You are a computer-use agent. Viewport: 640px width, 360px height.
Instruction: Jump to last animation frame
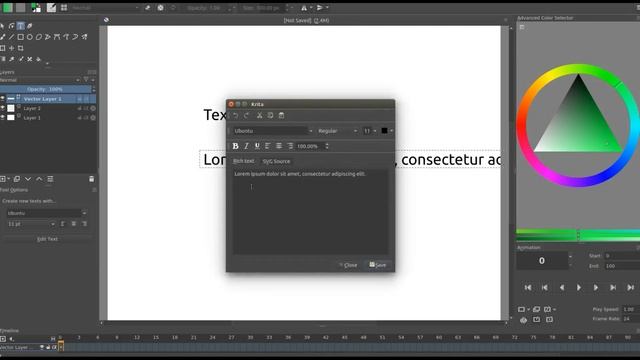coord(631,288)
